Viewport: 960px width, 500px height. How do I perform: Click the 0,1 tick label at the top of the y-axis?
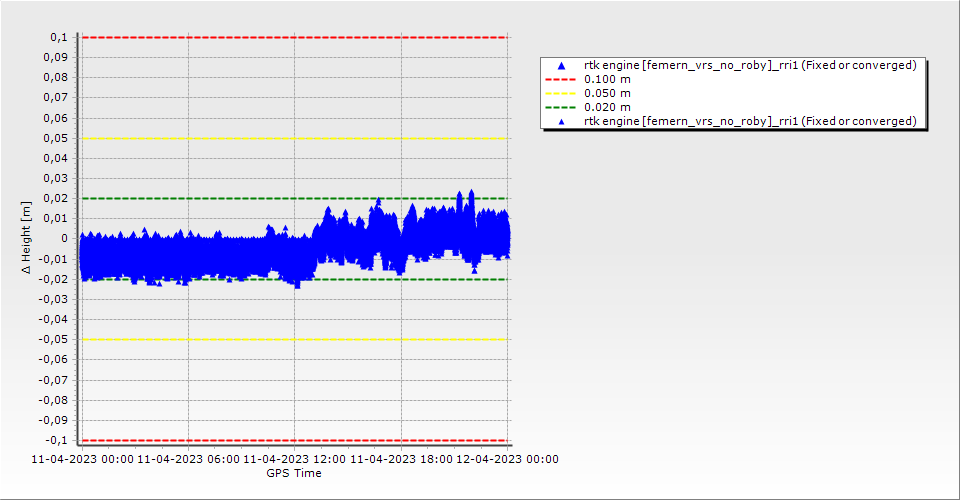click(x=58, y=37)
